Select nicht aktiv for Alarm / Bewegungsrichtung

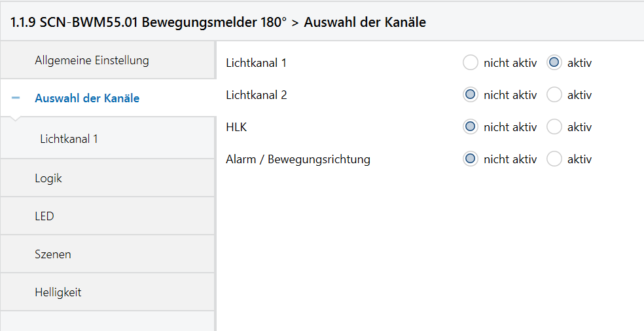pyautogui.click(x=471, y=159)
